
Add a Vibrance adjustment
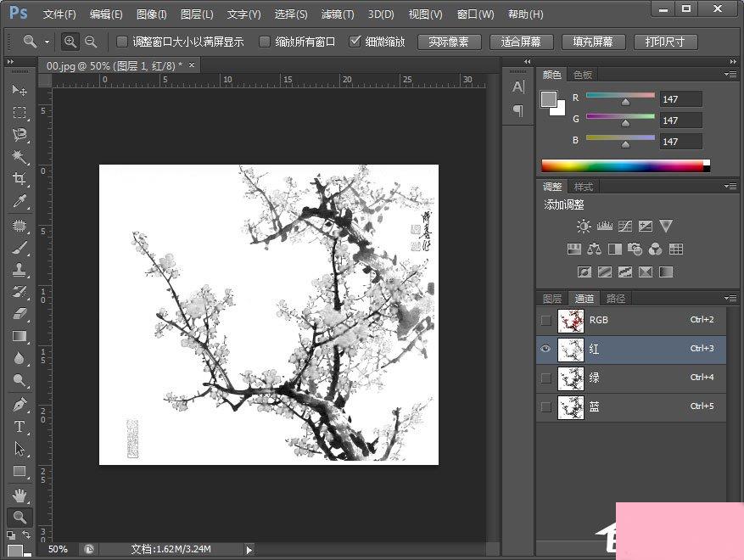(666, 226)
